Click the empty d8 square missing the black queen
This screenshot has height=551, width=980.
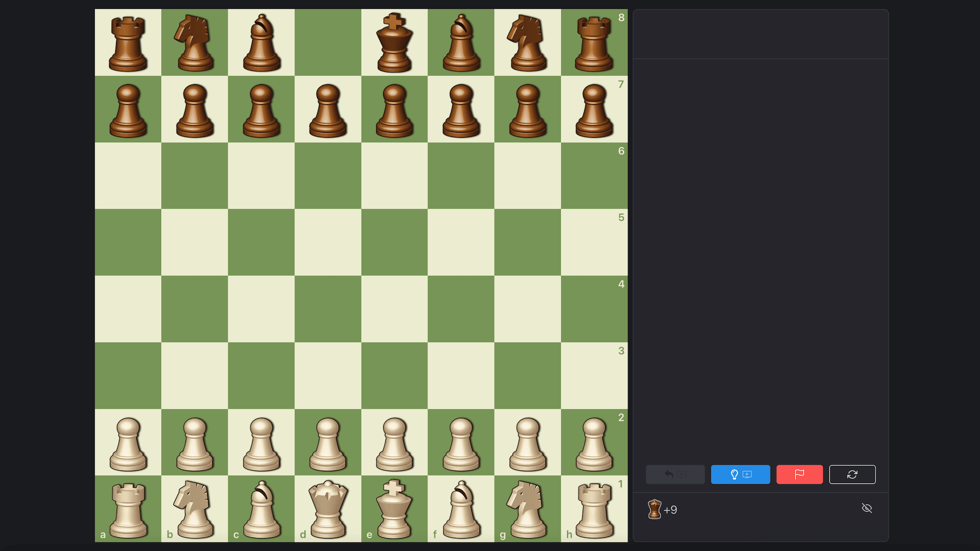(x=328, y=41)
